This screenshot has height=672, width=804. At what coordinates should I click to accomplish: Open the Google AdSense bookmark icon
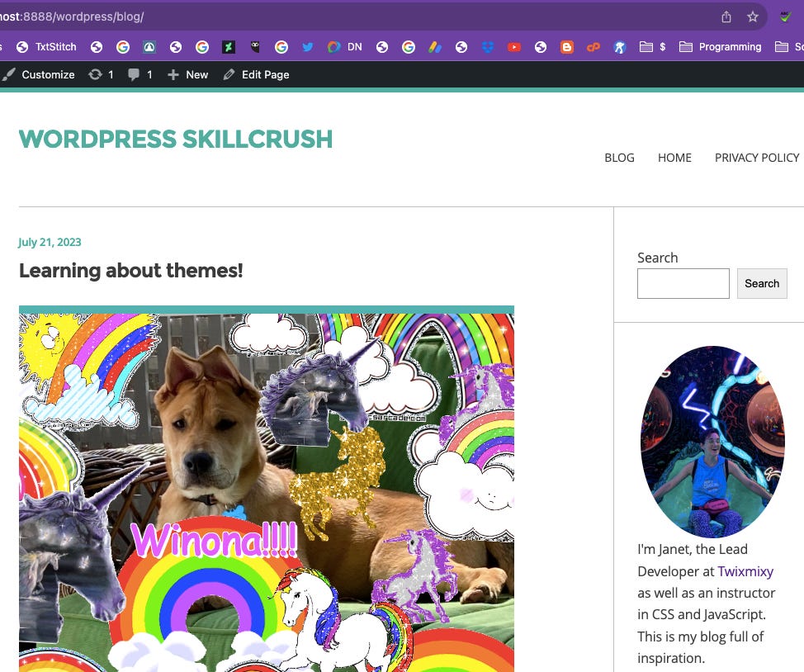tap(435, 47)
